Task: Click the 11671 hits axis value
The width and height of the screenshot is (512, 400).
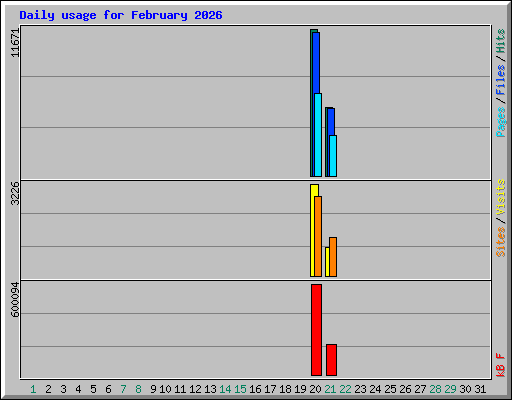Action: 15,43
